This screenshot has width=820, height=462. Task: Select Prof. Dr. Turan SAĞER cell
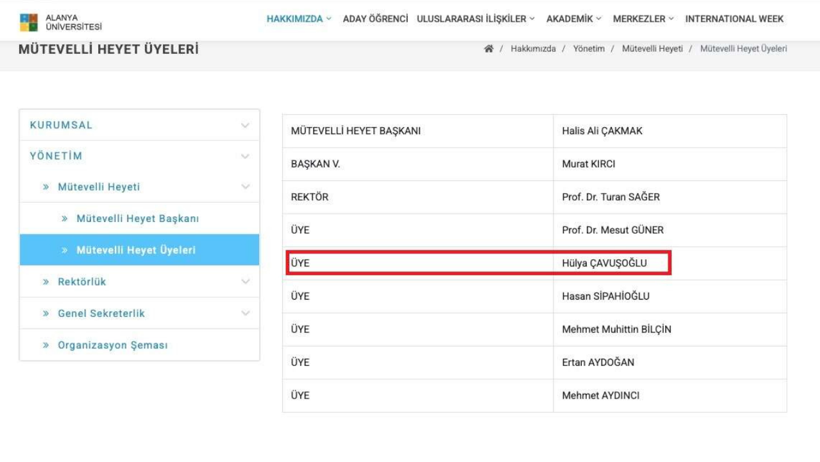click(x=670, y=197)
